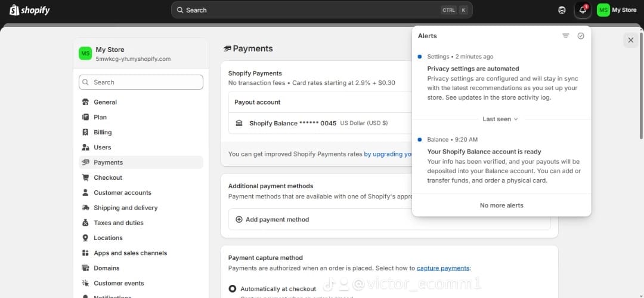Open Apps and sales channels

pos(141,253)
